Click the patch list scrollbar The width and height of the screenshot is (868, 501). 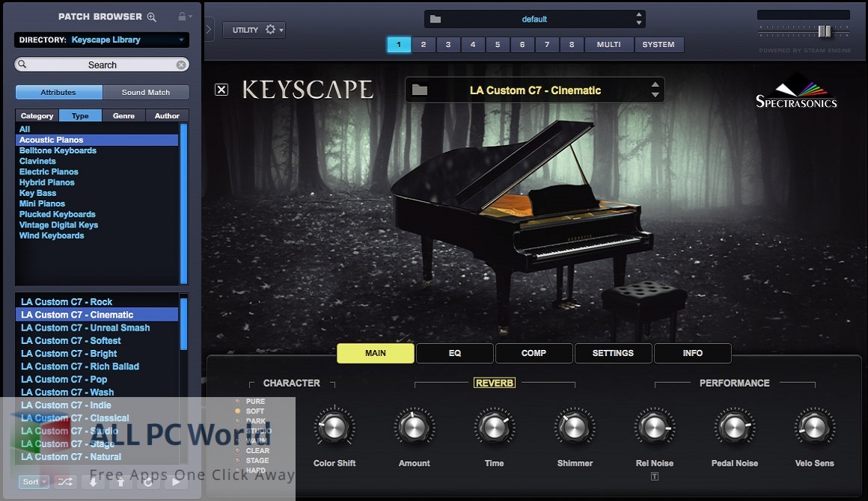point(184,324)
